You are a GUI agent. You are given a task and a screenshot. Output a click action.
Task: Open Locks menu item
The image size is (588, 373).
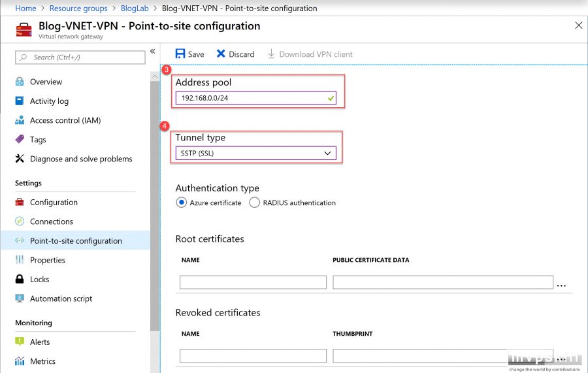click(x=39, y=280)
